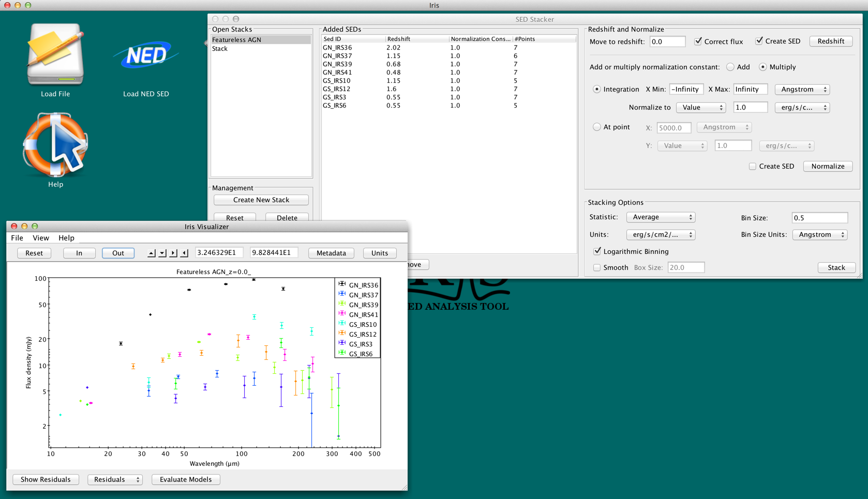Open the Normalize to Value dropdown
This screenshot has width=868, height=499.
(701, 108)
